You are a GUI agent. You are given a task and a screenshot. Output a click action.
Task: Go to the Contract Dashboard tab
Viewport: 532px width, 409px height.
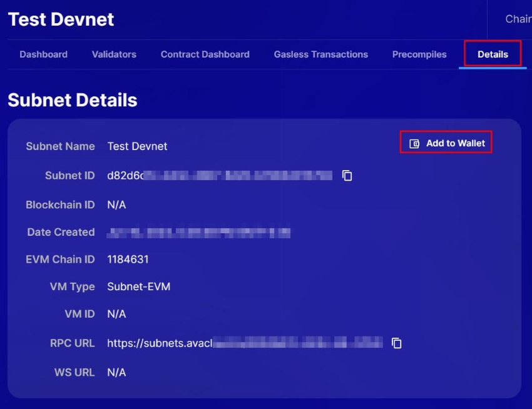click(x=205, y=54)
